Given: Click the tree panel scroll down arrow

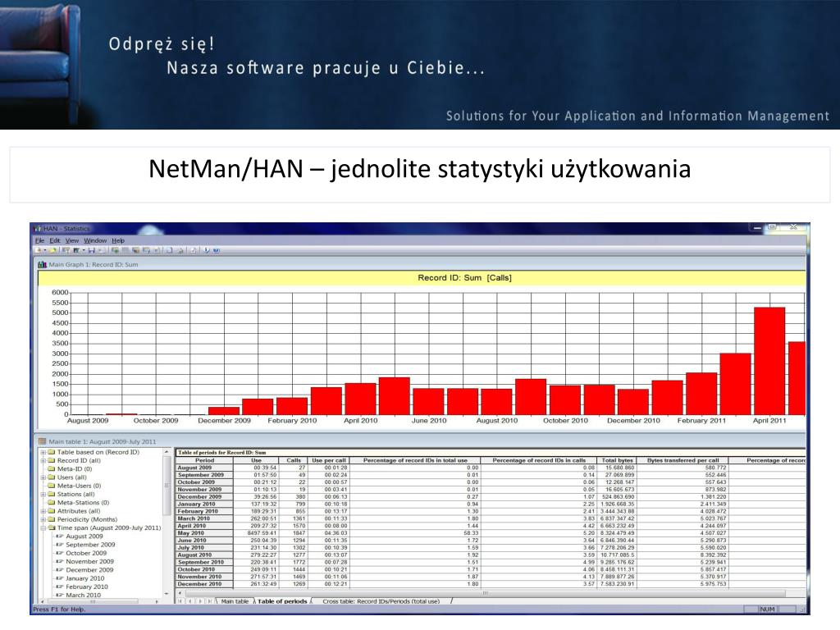Looking at the screenshot, I should (167, 594).
